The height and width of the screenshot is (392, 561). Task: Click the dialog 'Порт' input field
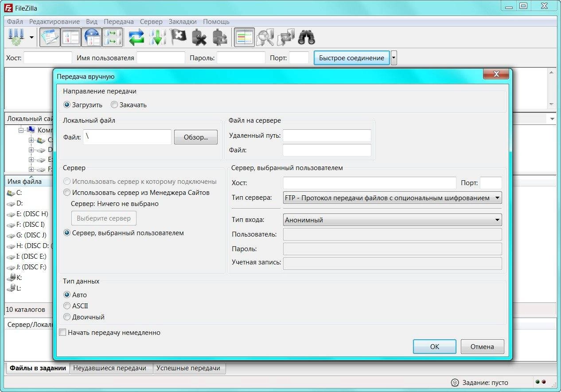click(x=491, y=183)
